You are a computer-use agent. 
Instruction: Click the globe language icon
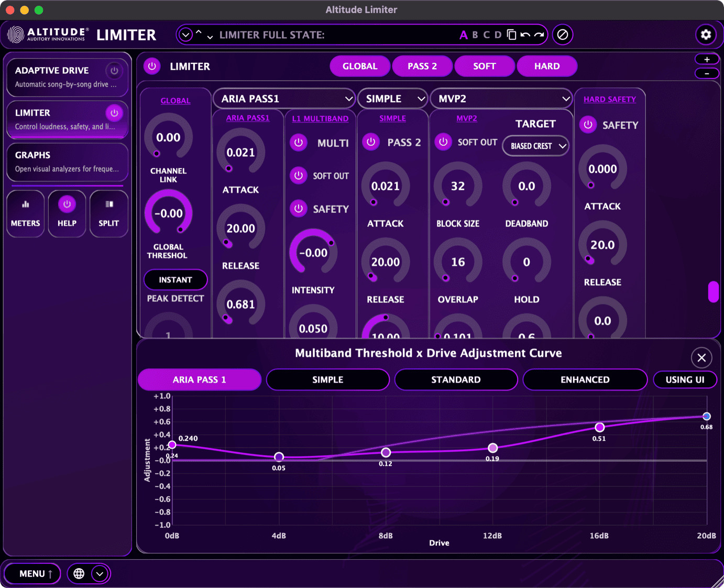(x=79, y=573)
